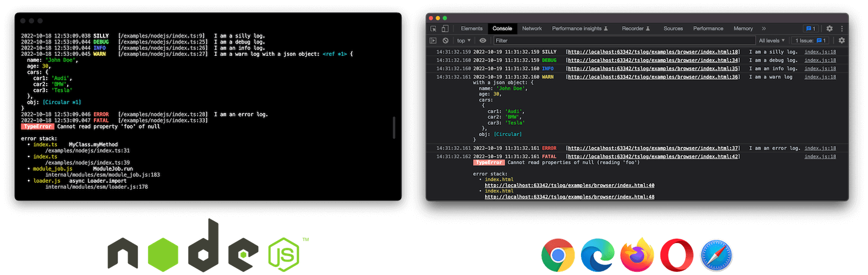This screenshot has width=868, height=275.
Task: Open the index.html:35 link in the INFO log
Action: (x=653, y=69)
